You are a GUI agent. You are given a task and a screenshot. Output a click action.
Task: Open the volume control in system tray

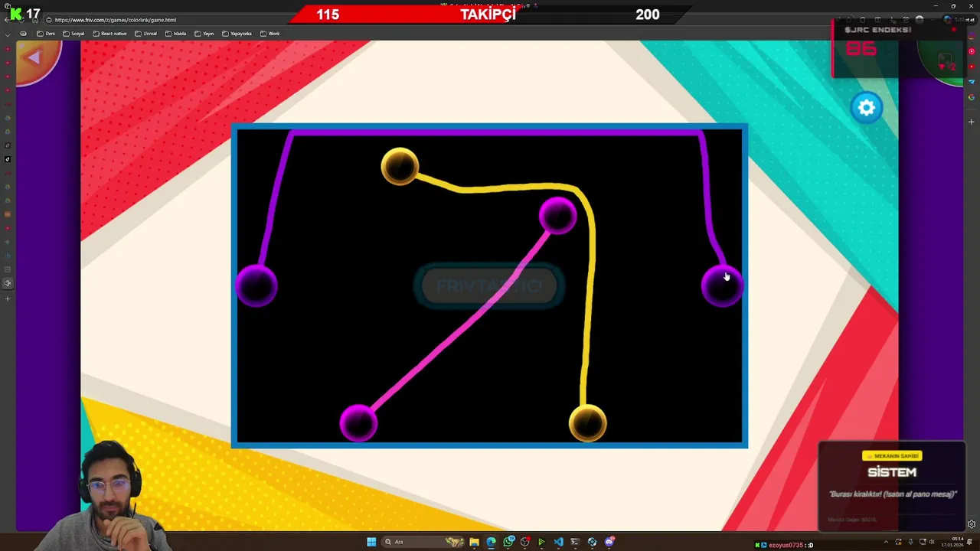point(932,542)
